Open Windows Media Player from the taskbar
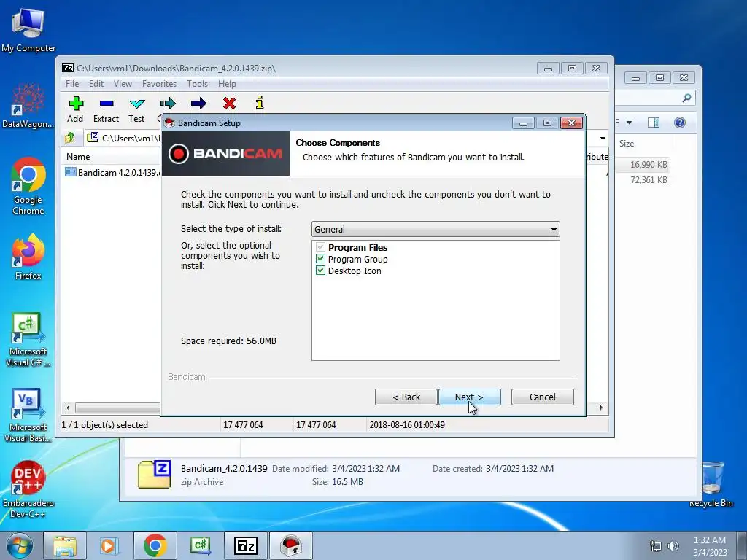The image size is (747, 560). pos(109,545)
